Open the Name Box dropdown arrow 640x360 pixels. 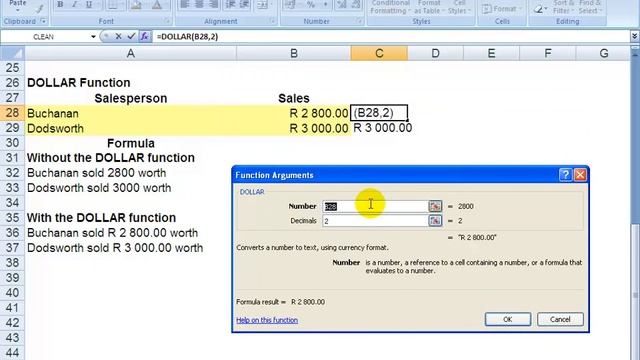pyautogui.click(x=93, y=37)
